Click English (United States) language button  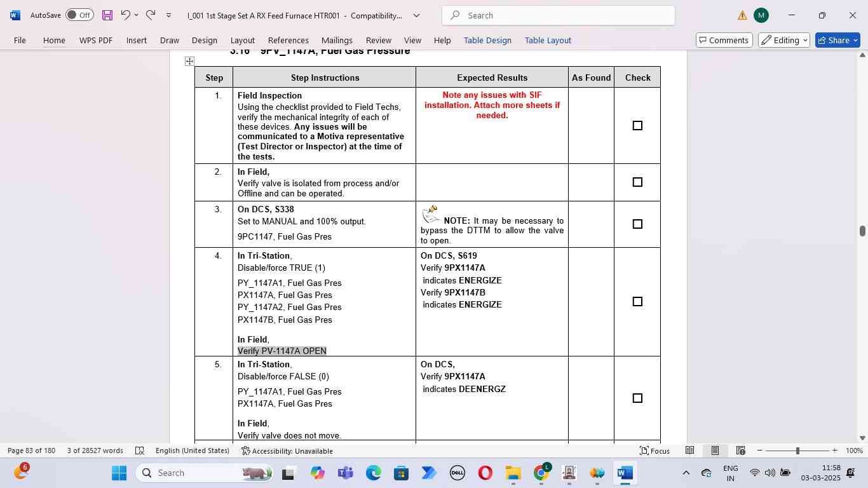[193, 451]
